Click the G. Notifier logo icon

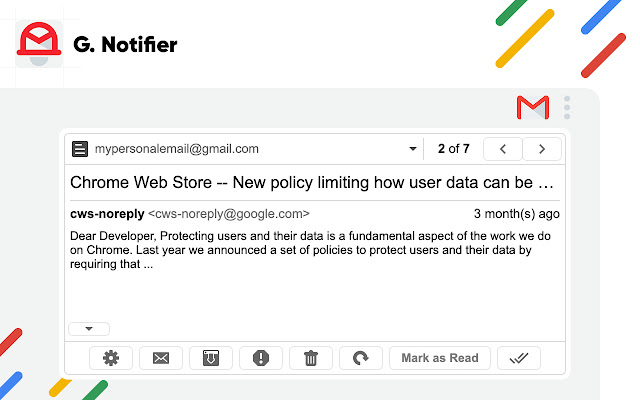39,43
